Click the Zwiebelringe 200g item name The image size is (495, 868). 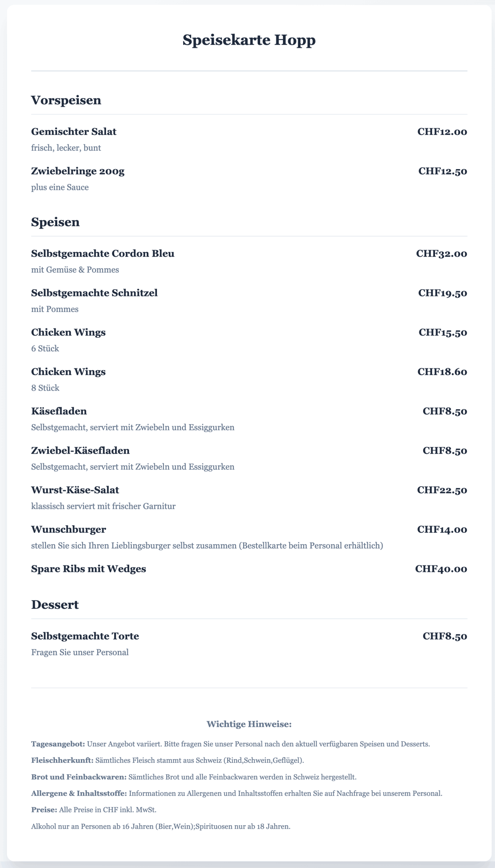point(78,171)
